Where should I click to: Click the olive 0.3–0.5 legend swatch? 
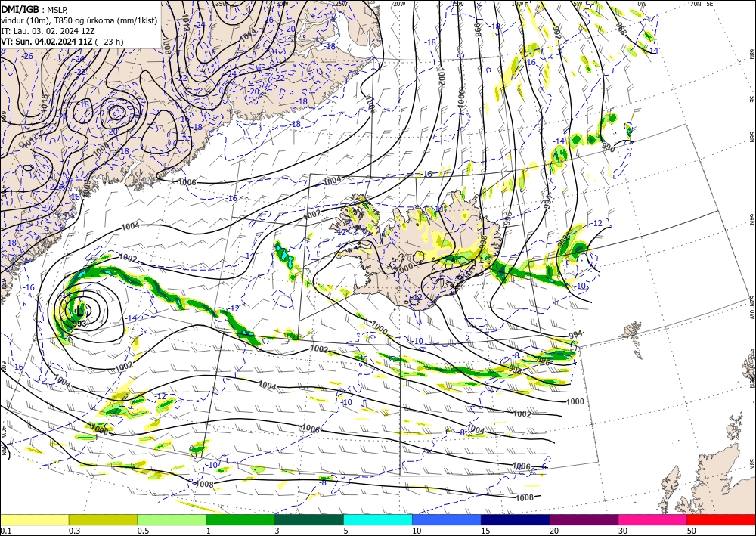[x=103, y=519]
